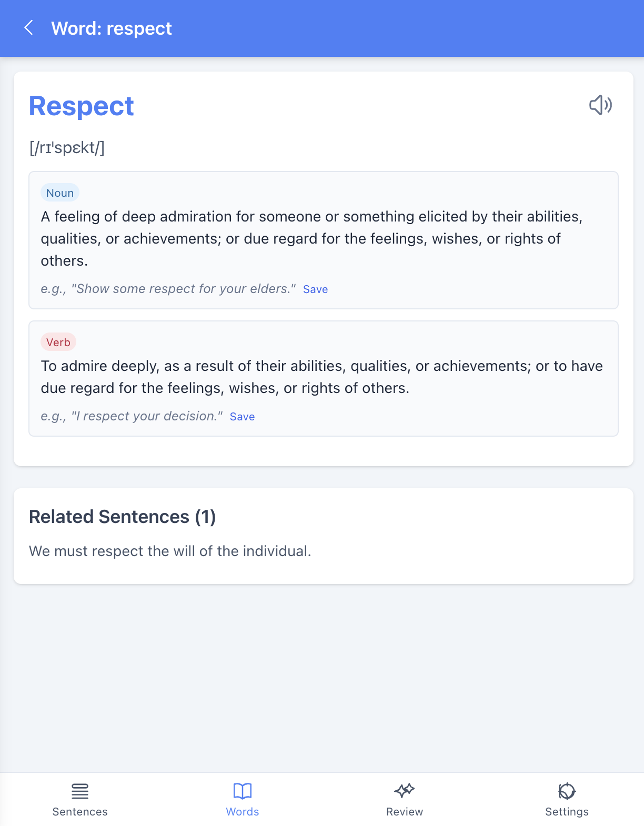The image size is (644, 826).
Task: Click the Related Sentences (1) heading
Action: (x=123, y=517)
